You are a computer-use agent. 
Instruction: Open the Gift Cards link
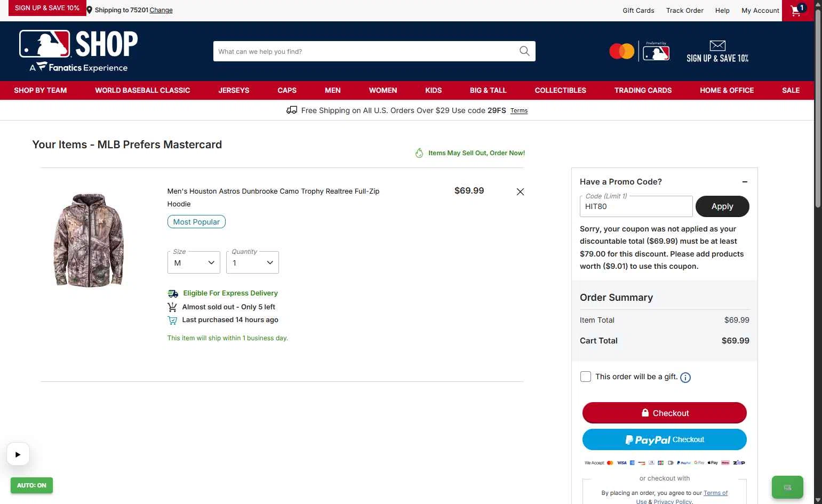tap(639, 10)
